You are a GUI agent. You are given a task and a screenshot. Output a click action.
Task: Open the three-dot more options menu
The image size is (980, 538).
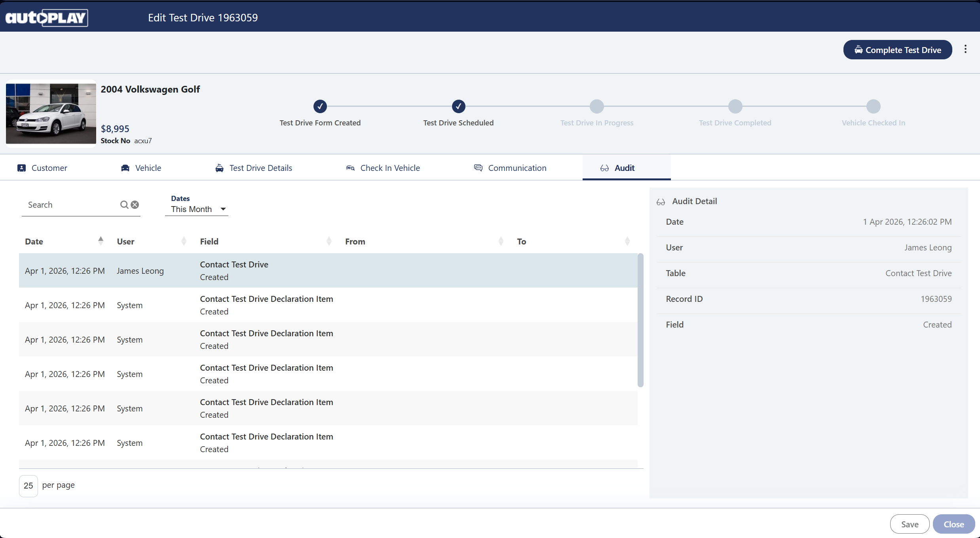965,49
